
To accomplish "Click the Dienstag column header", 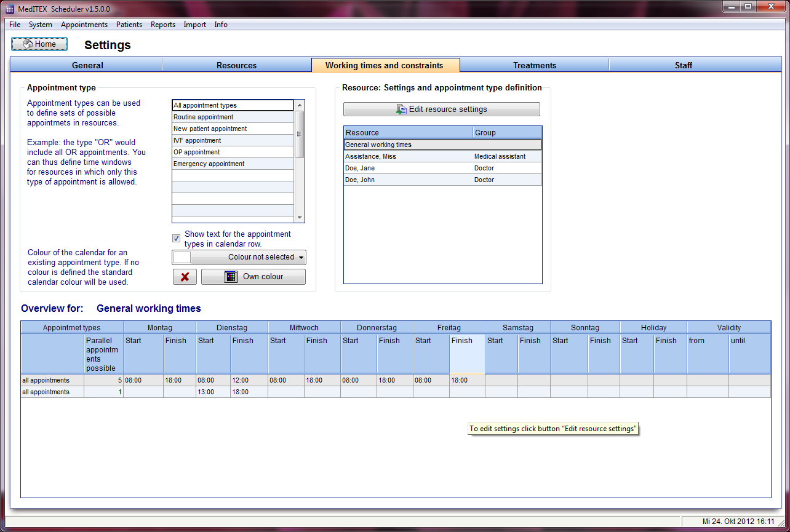I will 232,328.
